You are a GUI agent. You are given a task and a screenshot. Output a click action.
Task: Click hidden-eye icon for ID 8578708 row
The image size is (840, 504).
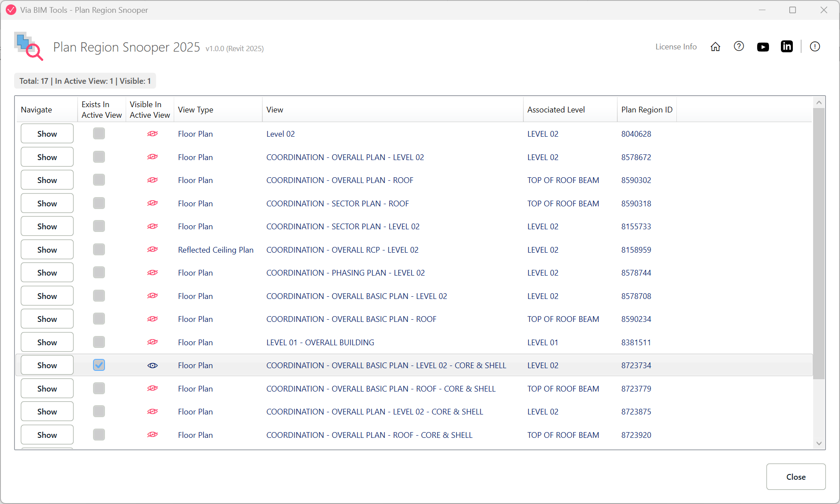(153, 296)
